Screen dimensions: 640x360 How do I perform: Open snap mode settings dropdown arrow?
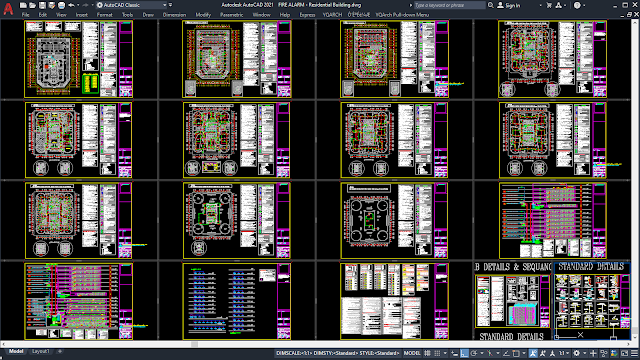pyautogui.click(x=445, y=353)
